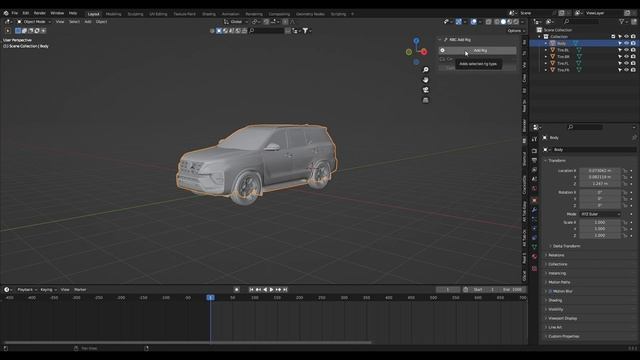Open the Object Mode dropdown
The width and height of the screenshot is (640, 360).
pos(34,22)
